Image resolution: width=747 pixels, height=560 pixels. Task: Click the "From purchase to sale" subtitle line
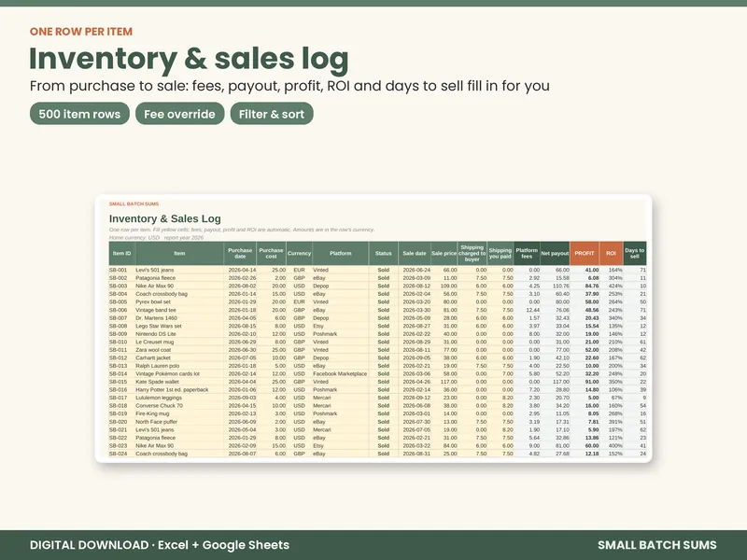coord(289,86)
